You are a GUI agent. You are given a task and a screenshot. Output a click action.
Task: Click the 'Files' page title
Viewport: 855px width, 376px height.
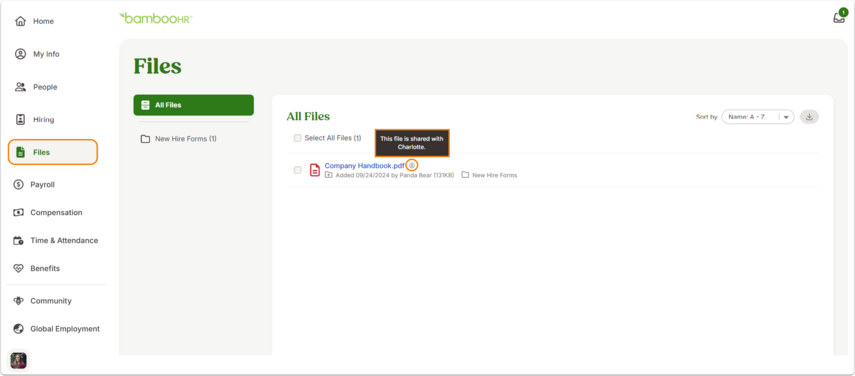158,66
